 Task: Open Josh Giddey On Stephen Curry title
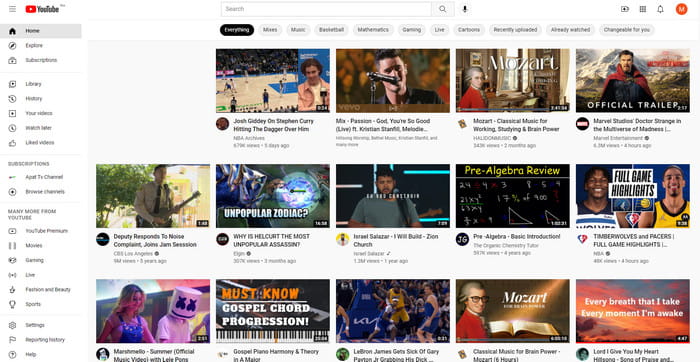(x=274, y=125)
